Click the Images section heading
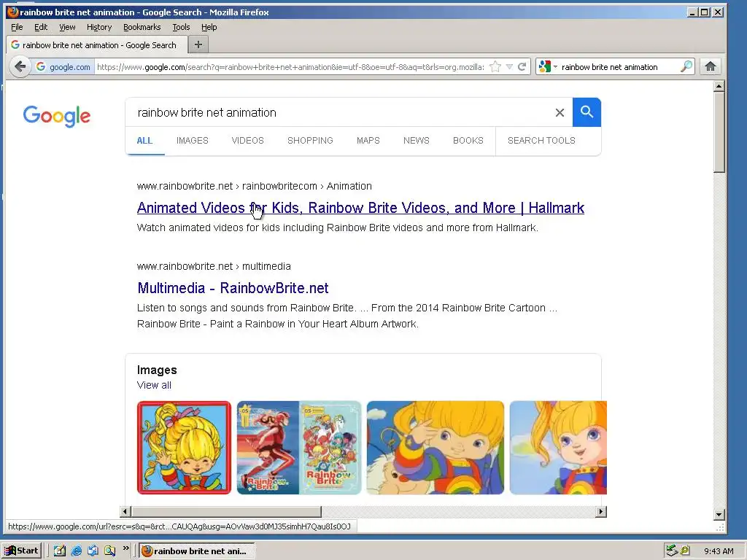The height and width of the screenshot is (560, 747). [157, 370]
